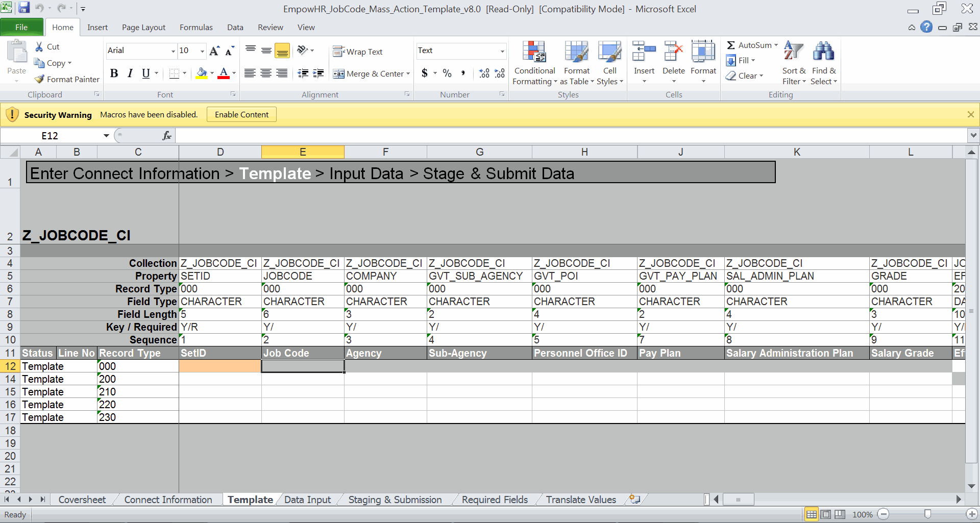
Task: Click the Cut scissors icon
Action: pyautogui.click(x=39, y=46)
